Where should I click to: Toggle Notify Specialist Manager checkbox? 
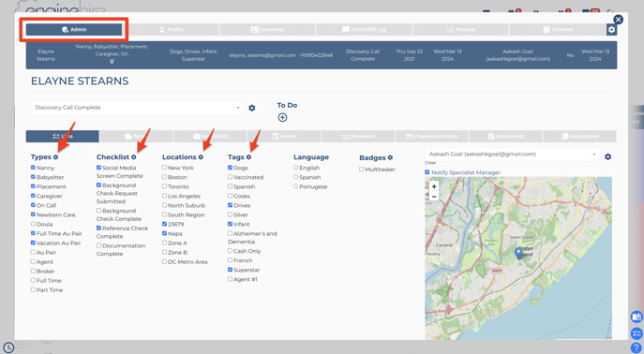pos(427,172)
